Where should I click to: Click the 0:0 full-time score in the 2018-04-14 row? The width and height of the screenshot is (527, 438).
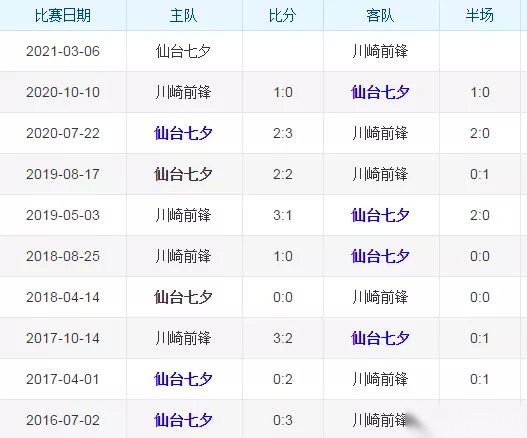283,297
